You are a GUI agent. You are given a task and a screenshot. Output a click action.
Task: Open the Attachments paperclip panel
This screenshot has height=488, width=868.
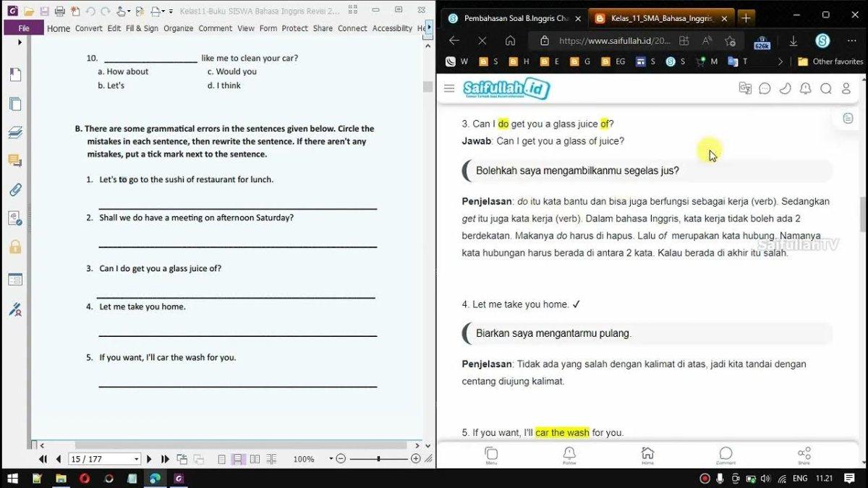click(14, 190)
